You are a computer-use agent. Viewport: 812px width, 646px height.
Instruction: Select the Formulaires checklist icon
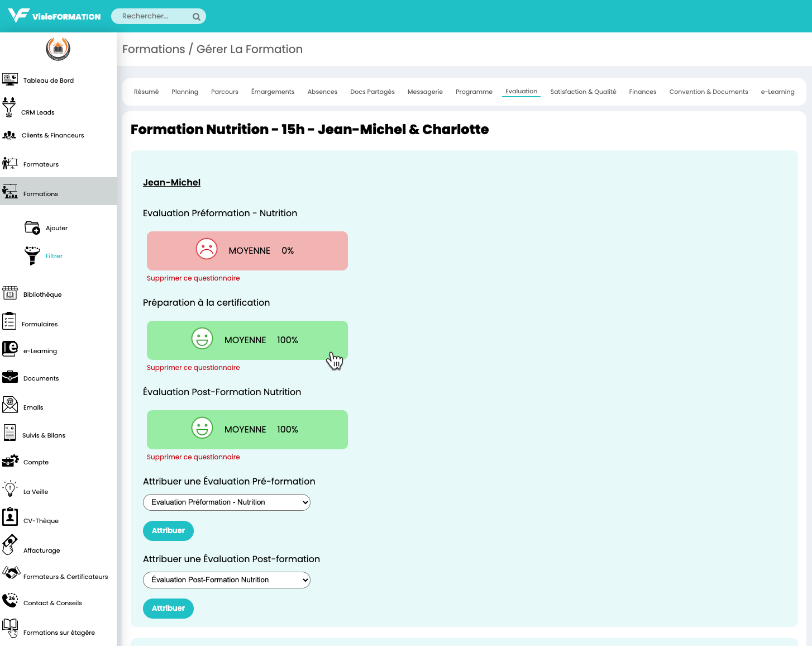coord(9,321)
